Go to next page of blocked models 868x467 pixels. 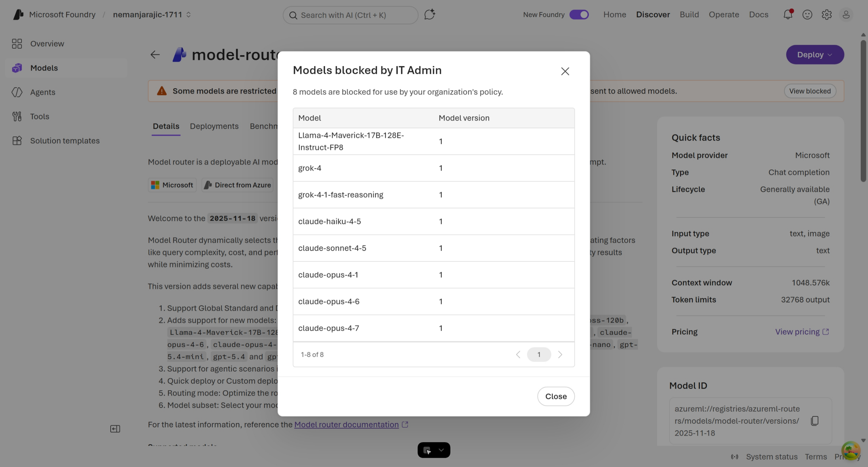click(560, 354)
